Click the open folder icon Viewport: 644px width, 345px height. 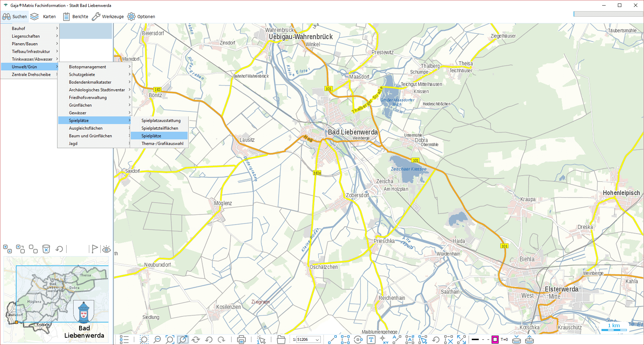tap(281, 339)
